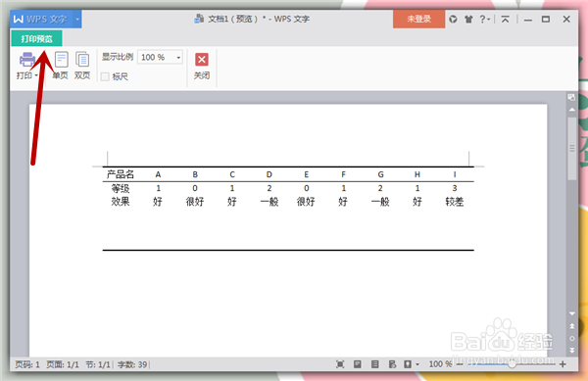Open the Print (打印) dropdown arrow
The image size is (588, 381).
tap(36, 75)
